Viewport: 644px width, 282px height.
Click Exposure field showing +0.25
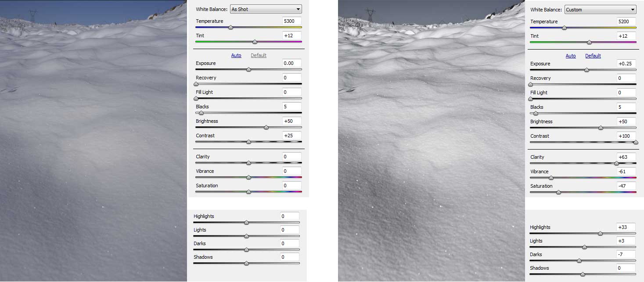point(627,64)
